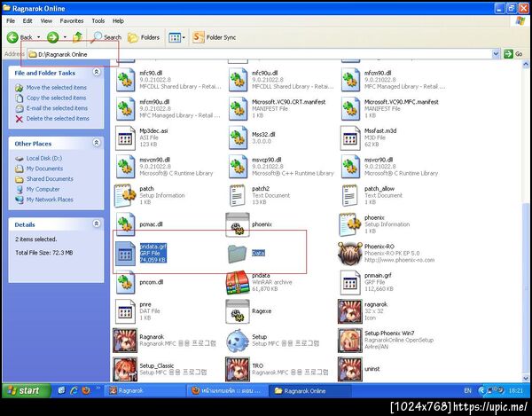Open the File menu
The height and width of the screenshot is (416, 532).
pyautogui.click(x=11, y=21)
